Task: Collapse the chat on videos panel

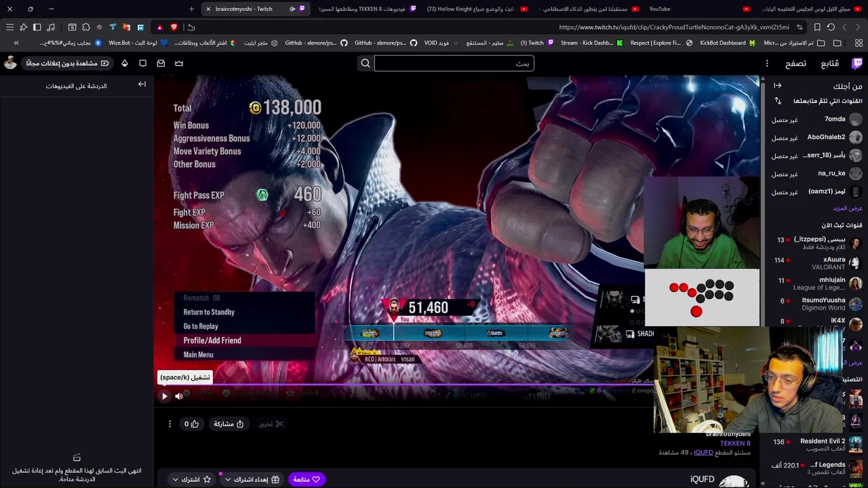Action: [142, 84]
